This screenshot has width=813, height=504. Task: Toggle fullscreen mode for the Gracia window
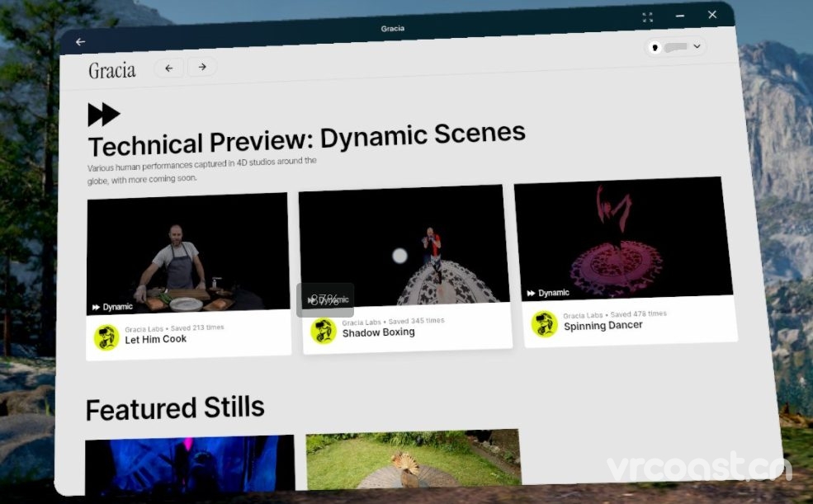(x=648, y=17)
